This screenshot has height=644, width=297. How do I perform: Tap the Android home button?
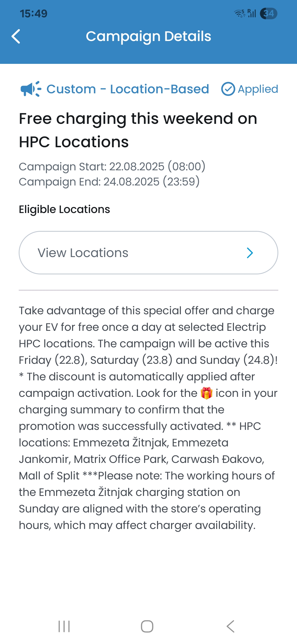click(147, 626)
